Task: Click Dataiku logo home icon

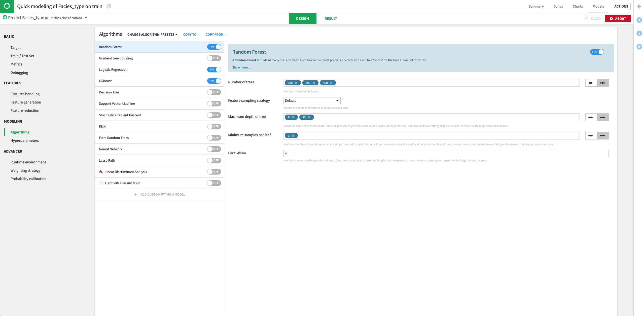Action: coord(7,6)
